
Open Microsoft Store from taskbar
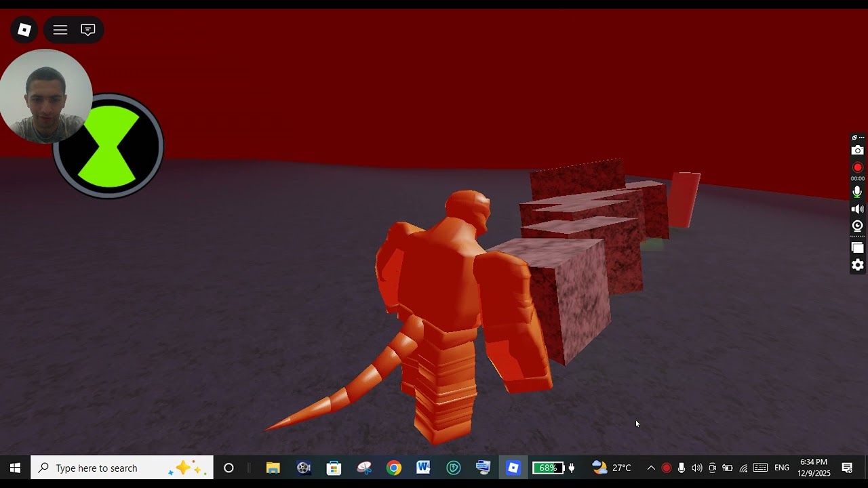pos(334,468)
